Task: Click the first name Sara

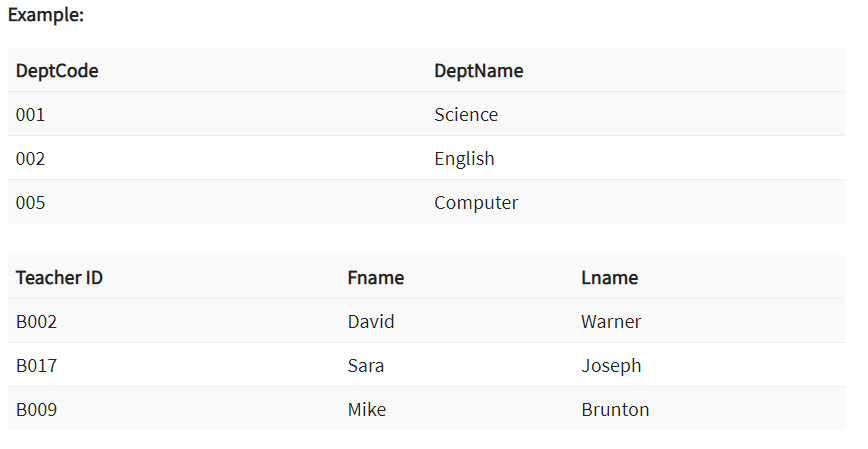Action: tap(366, 366)
